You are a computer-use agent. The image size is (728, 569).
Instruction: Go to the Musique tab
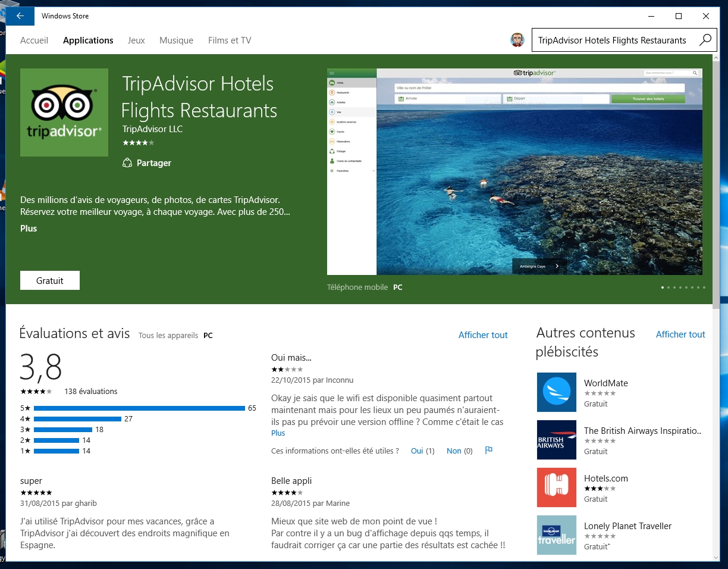[176, 40]
